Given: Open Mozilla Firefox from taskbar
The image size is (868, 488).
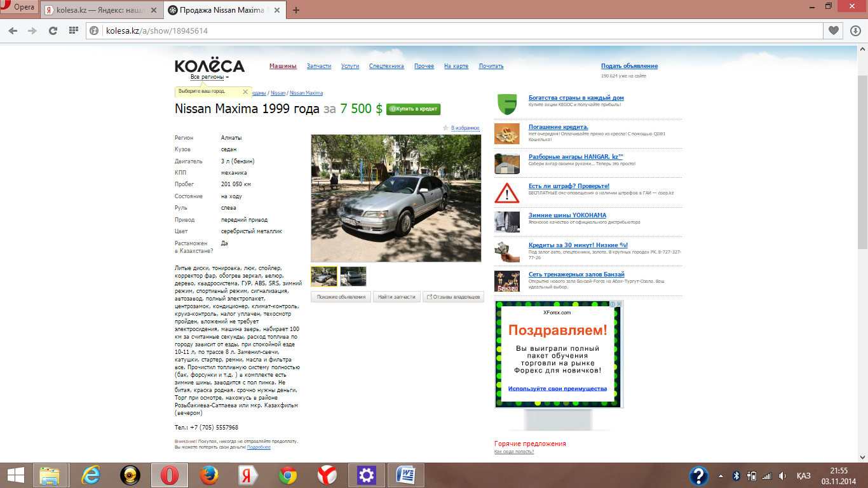Looking at the screenshot, I should coord(208,475).
